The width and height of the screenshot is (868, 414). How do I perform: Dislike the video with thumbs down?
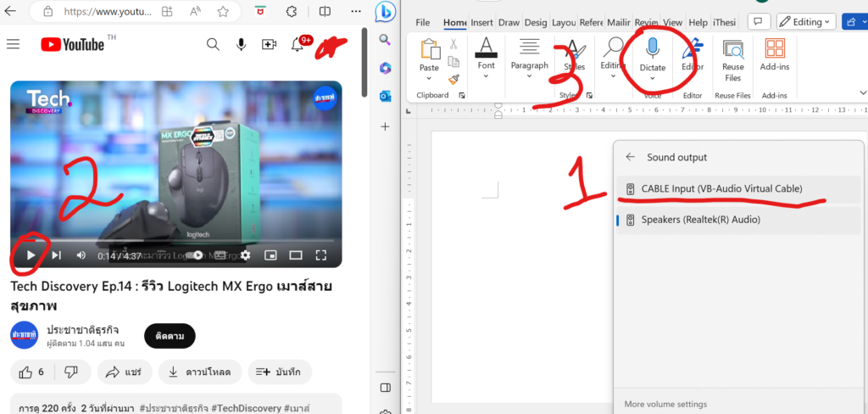pyautogui.click(x=71, y=372)
